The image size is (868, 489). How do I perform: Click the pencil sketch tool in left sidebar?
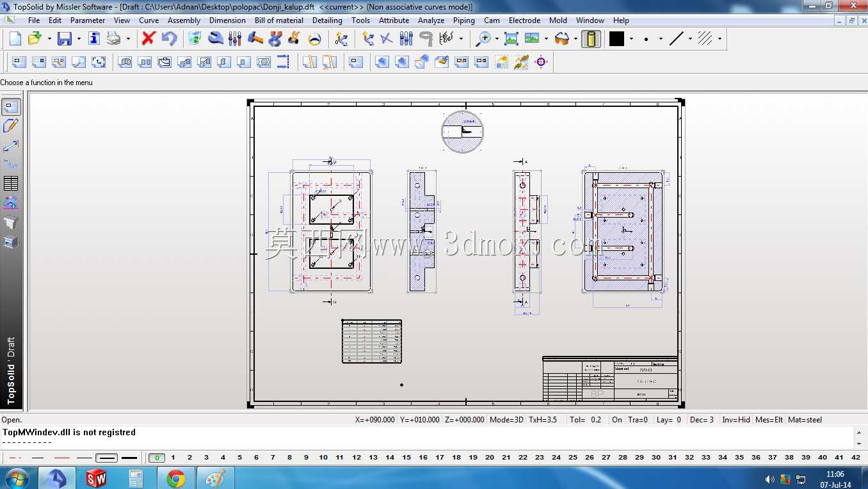pos(11,126)
